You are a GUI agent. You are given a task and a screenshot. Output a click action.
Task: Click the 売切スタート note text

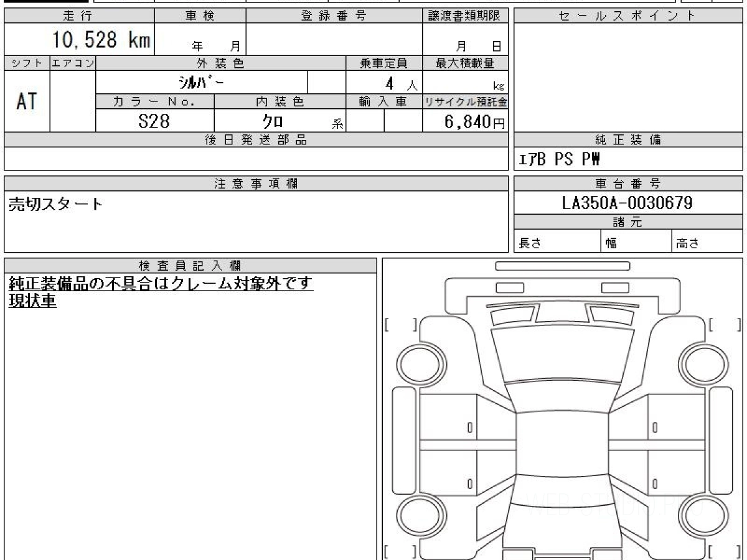coord(55,204)
